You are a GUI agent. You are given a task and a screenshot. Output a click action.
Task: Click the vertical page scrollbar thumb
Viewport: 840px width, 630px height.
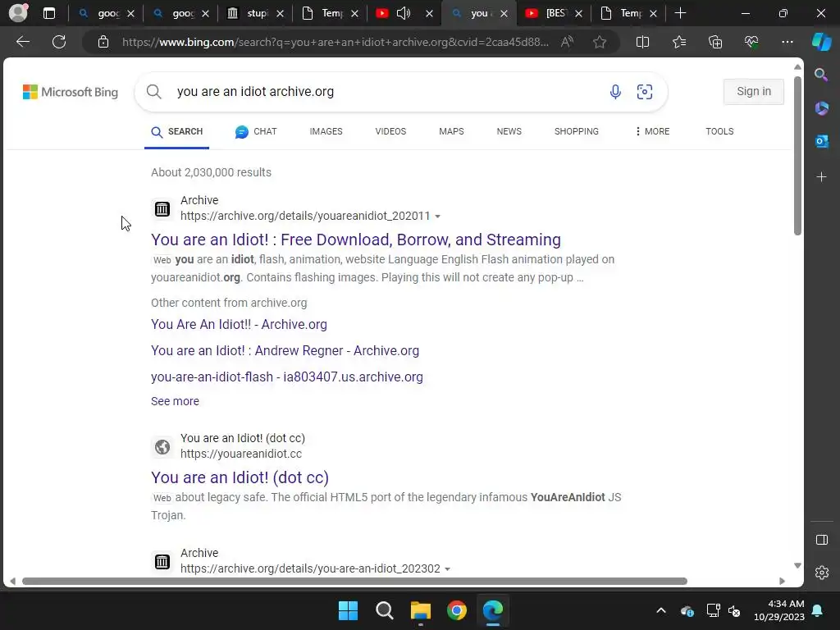point(797,155)
